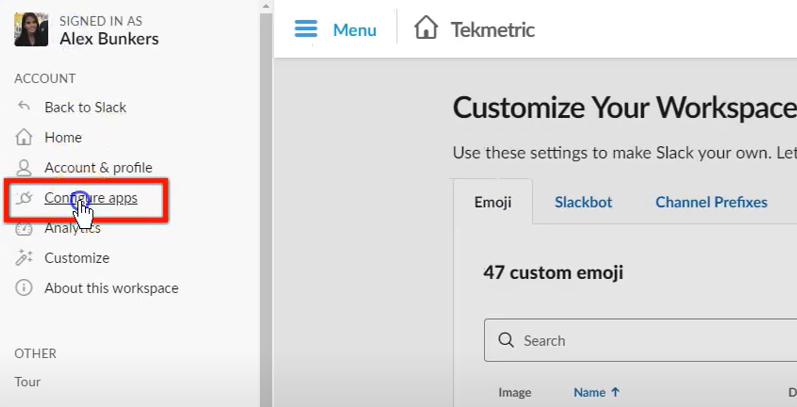The image size is (797, 407).
Task: Click the Customize magic wand icon
Action: [x=23, y=258]
